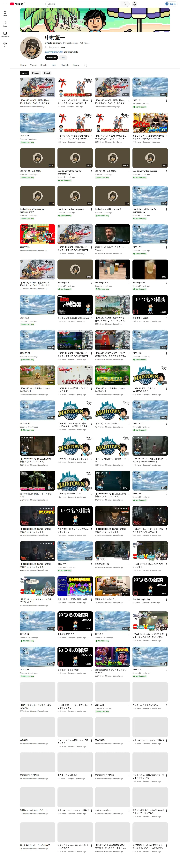Start voice search with microphone icon

[134, 4]
